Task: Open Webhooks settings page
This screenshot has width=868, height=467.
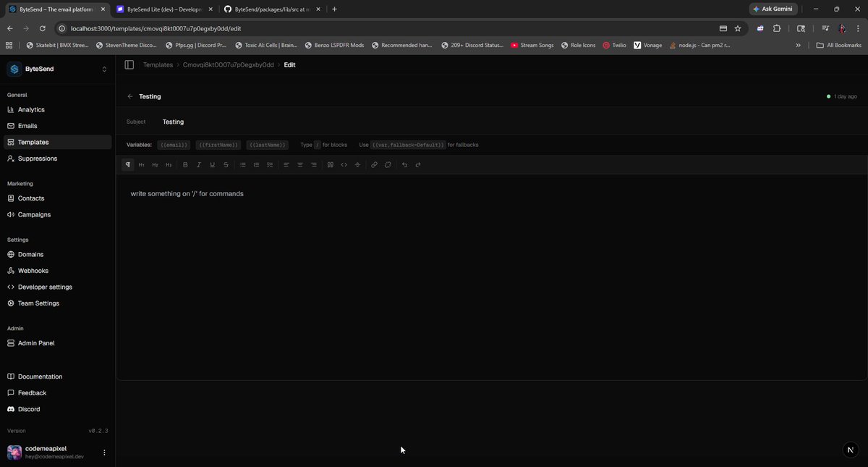Action: click(58, 271)
